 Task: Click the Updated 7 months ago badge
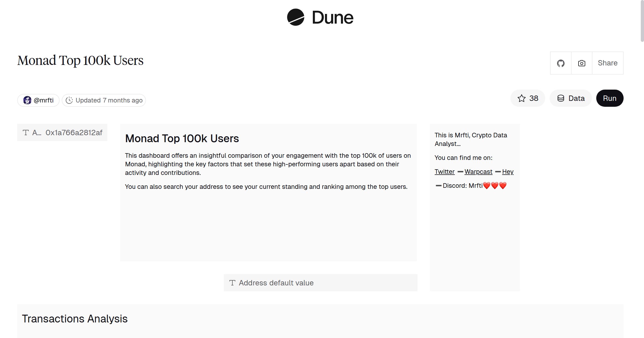tap(104, 100)
